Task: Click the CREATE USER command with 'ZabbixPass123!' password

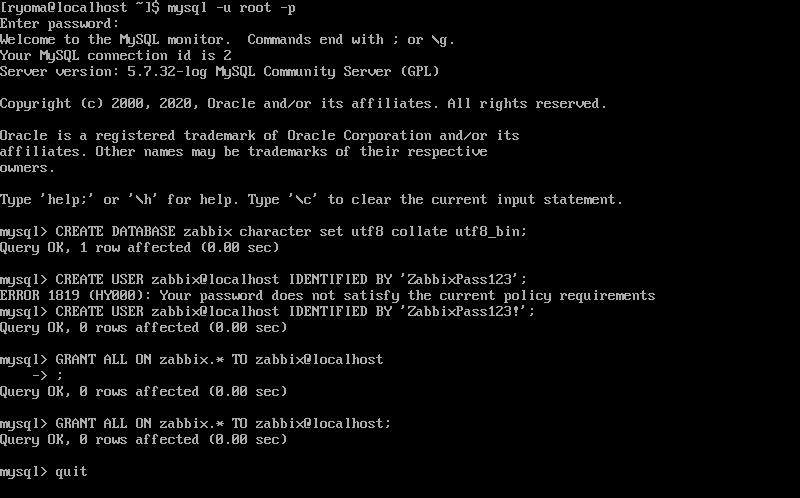Action: click(x=295, y=312)
